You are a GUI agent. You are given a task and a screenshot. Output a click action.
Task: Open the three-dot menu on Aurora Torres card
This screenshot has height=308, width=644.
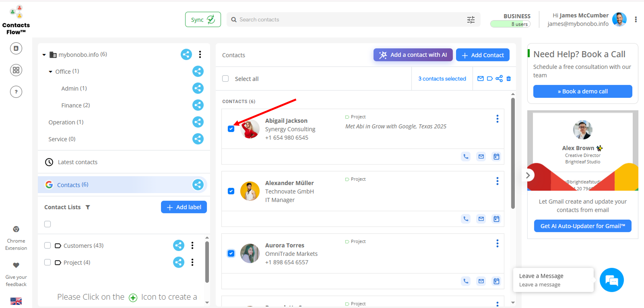click(x=497, y=243)
